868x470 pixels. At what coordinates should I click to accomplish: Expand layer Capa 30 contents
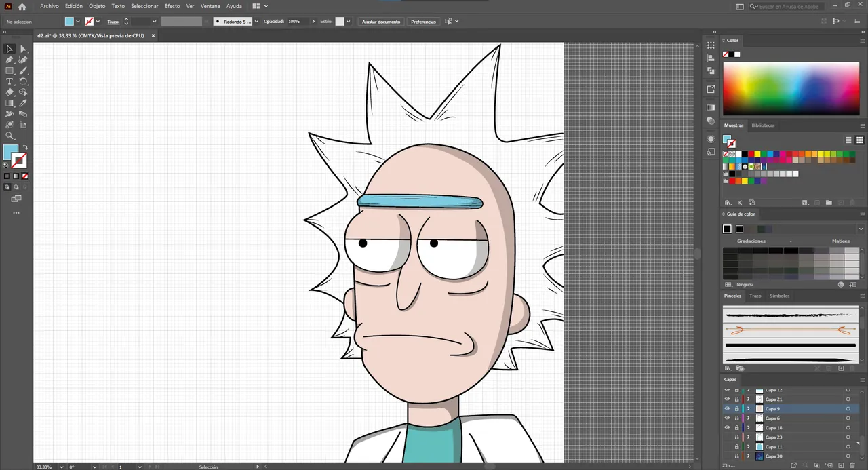pyautogui.click(x=749, y=456)
